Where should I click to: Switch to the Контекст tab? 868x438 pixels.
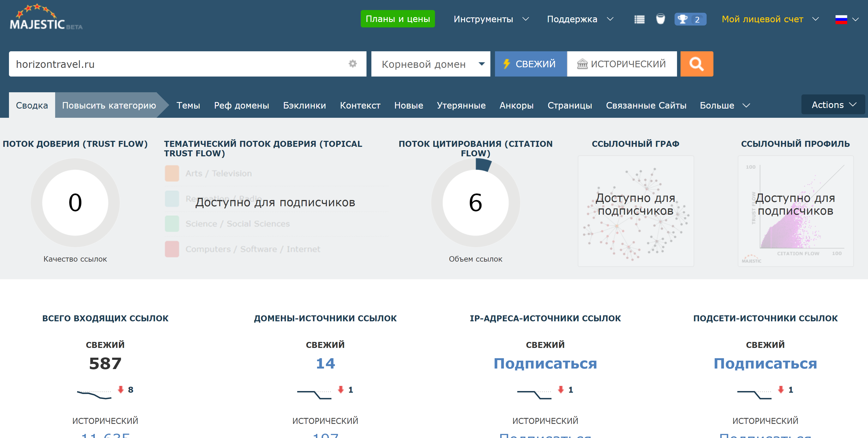[x=360, y=105]
